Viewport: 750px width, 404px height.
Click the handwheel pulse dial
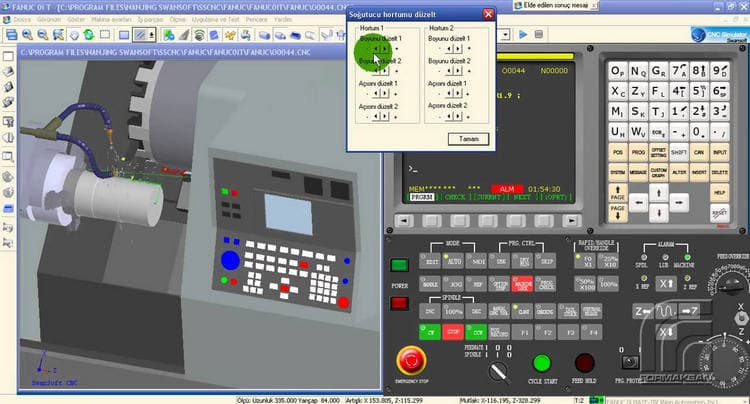tap(725, 361)
